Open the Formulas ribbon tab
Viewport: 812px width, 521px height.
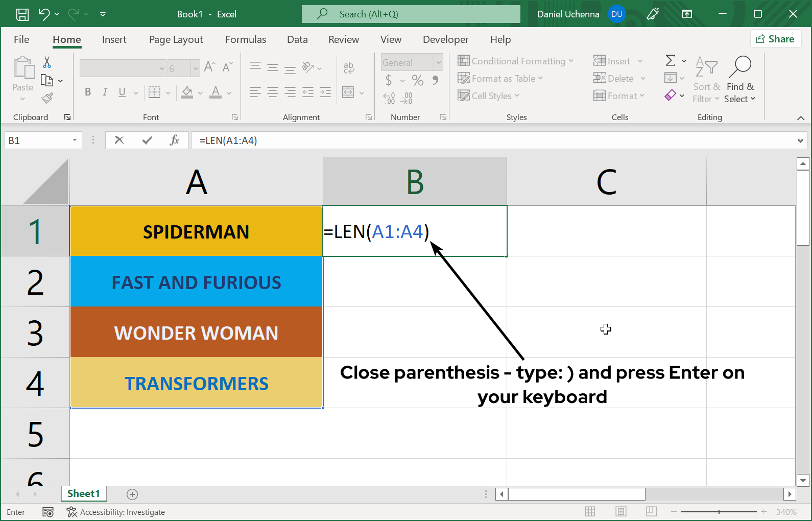point(245,39)
